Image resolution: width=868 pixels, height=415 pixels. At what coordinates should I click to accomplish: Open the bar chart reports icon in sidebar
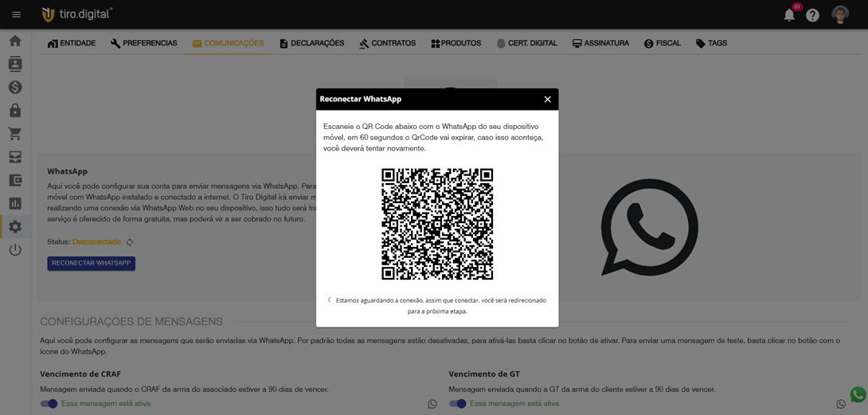tap(15, 203)
